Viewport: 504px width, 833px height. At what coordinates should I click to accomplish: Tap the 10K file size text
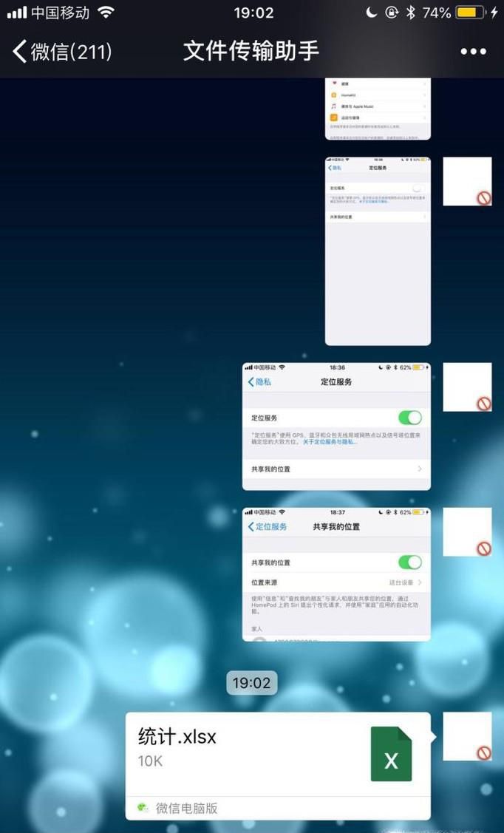150,761
